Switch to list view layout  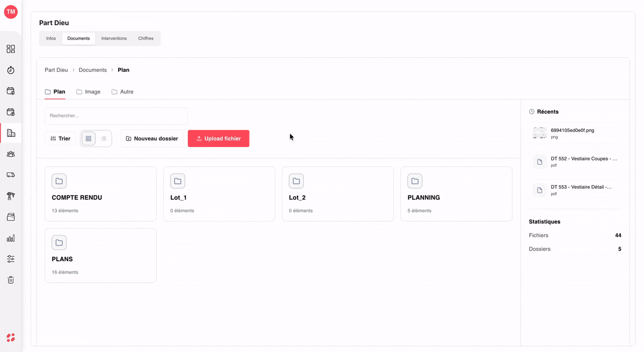point(104,138)
